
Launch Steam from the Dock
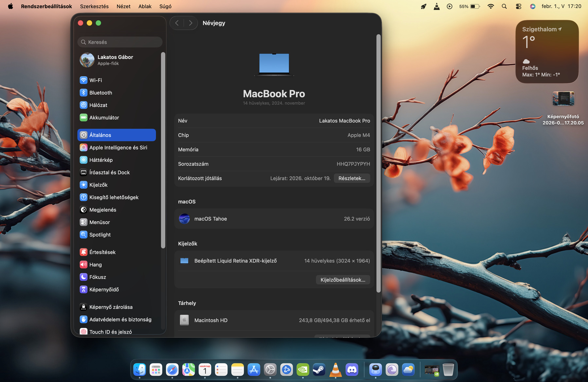pos(319,370)
